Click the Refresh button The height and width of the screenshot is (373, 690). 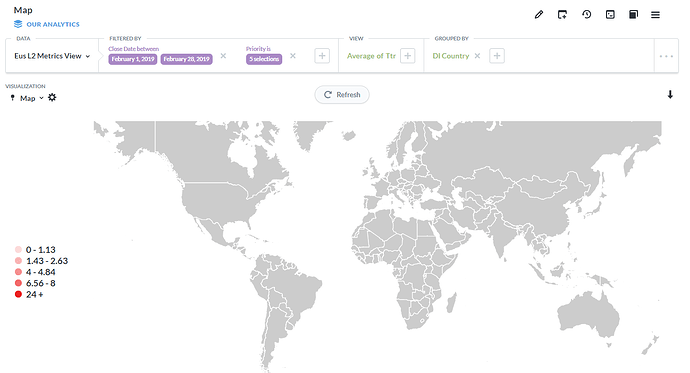[342, 95]
